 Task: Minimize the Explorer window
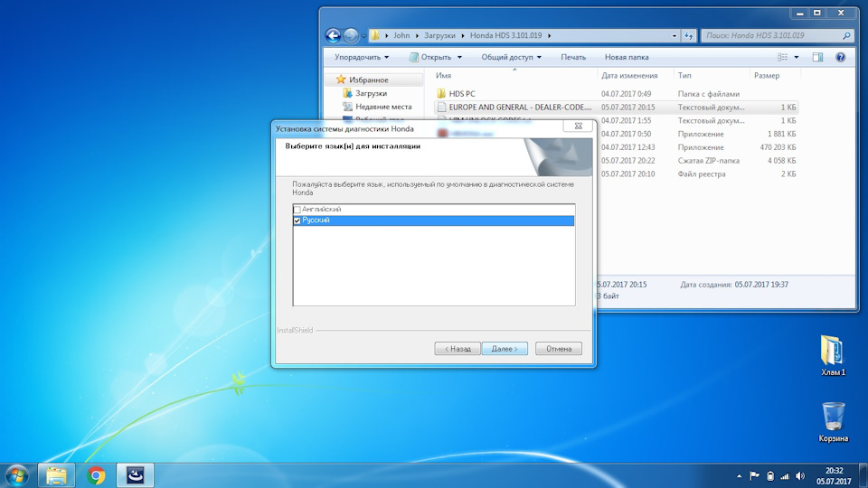[x=800, y=13]
